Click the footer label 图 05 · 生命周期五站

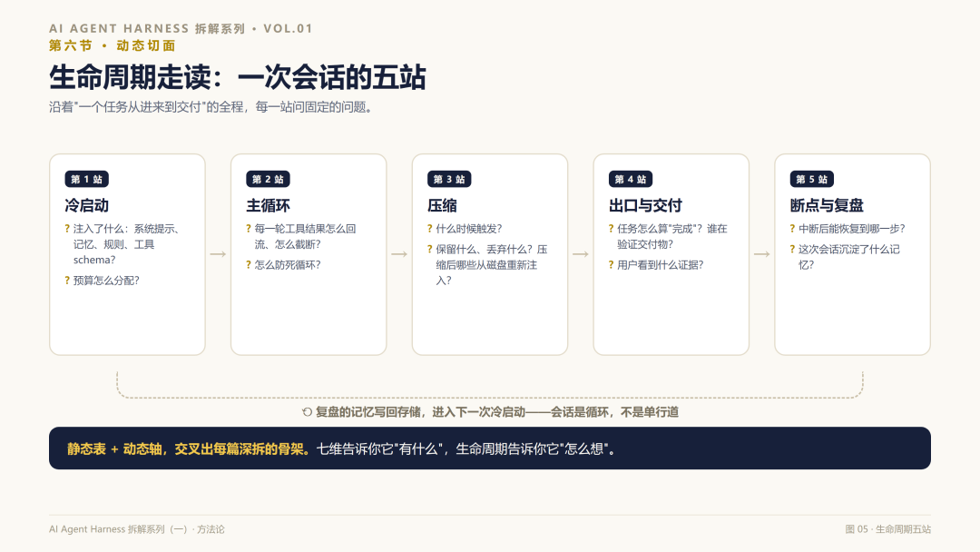pyautogui.click(x=888, y=529)
